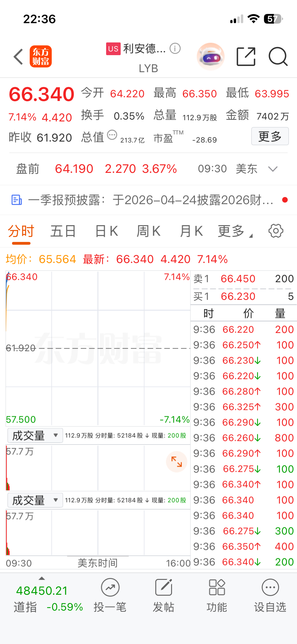Tap the Wi-Fi status icon
Image resolution: width=297 pixels, height=644 pixels.
tap(253, 19)
